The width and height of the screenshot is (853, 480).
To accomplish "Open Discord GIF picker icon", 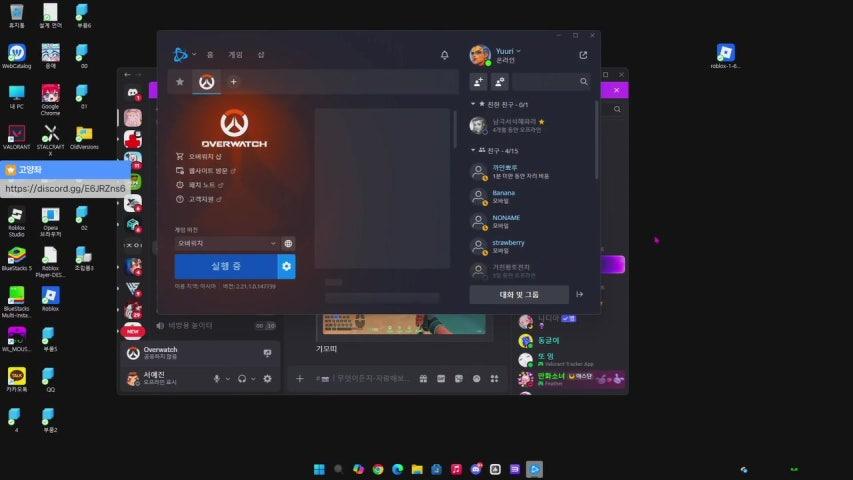I will click(x=441, y=379).
